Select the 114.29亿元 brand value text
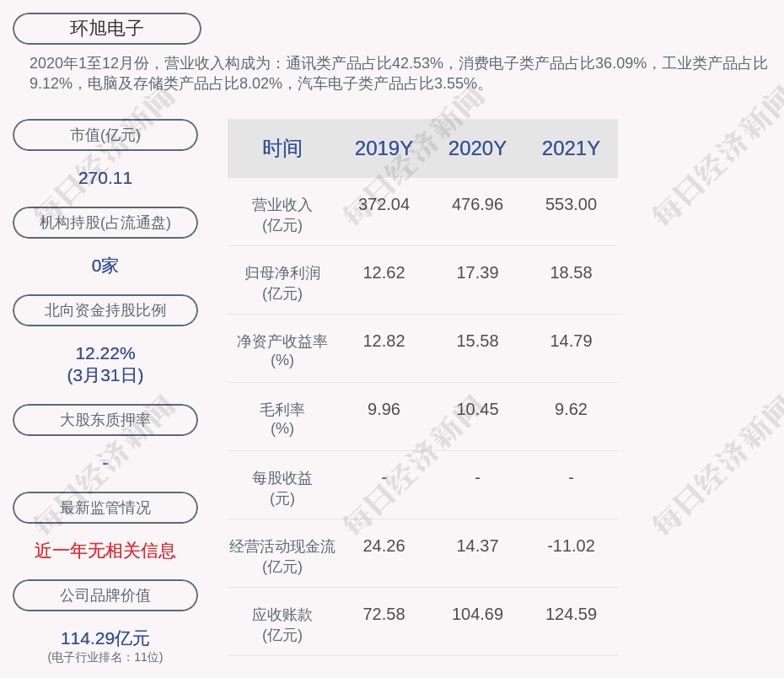The height and width of the screenshot is (678, 784). (x=105, y=638)
